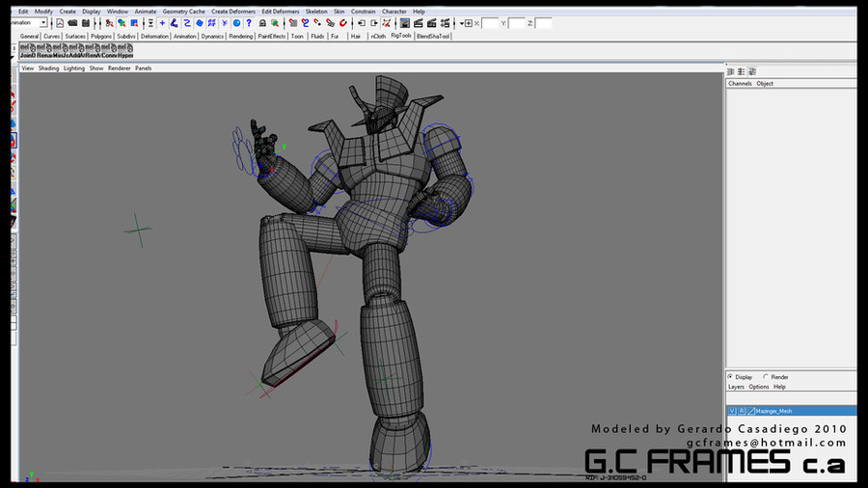The width and height of the screenshot is (868, 488).
Task: Open the layer editor Options menu
Action: pos(758,387)
